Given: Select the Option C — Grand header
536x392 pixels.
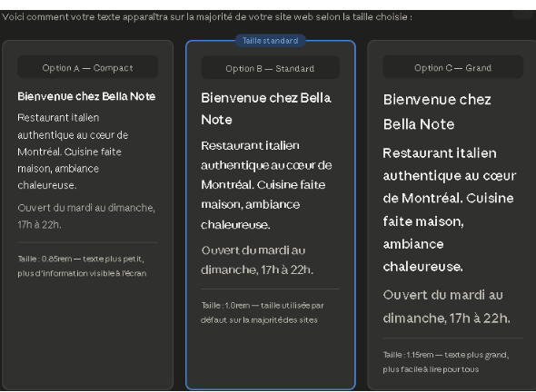Looking at the screenshot, I should click(452, 68).
